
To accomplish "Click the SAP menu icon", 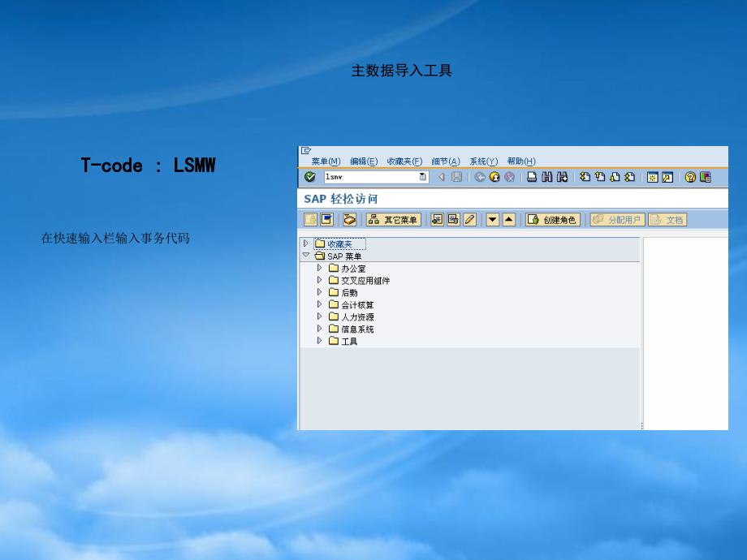I will click(326, 219).
